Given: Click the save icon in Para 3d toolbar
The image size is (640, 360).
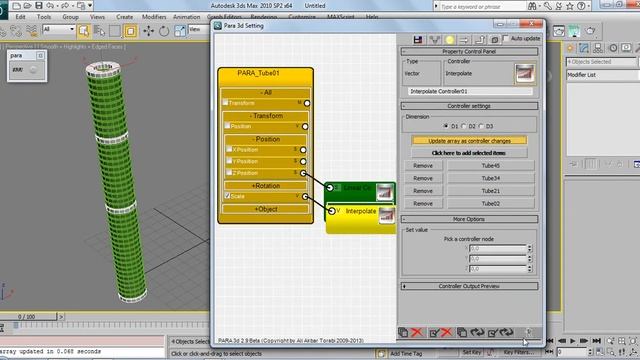Looking at the screenshot, I should coord(418,40).
